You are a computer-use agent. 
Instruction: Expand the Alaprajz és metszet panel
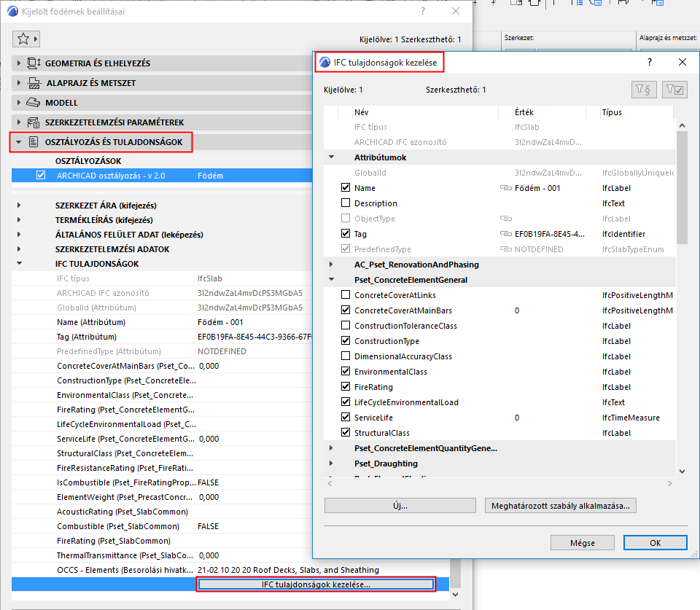point(19,83)
